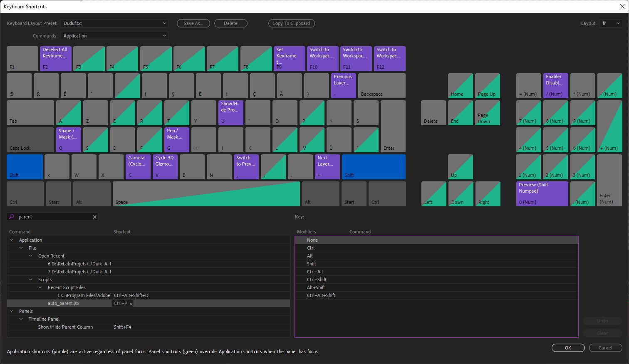The width and height of the screenshot is (629, 364).
Task: Click the F9 Set Keyframe key
Action: [x=289, y=59]
